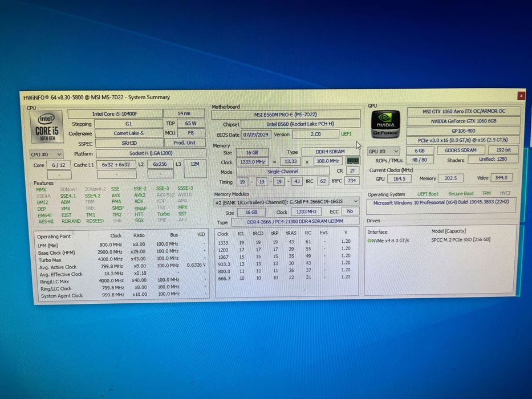Click the Codename Comet Lake-S field
Image resolution: width=532 pixels, height=399 pixels.
pyautogui.click(x=129, y=133)
